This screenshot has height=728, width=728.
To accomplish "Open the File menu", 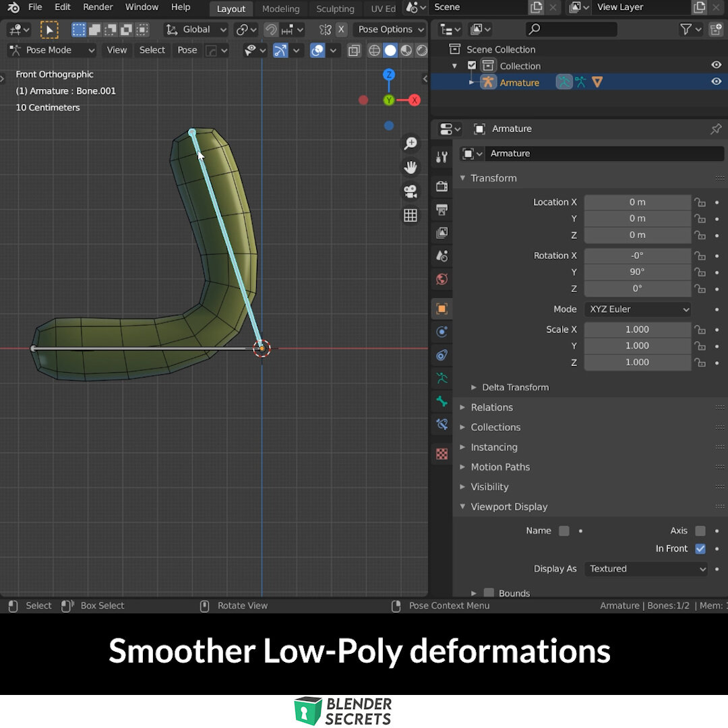I will pyautogui.click(x=35, y=7).
